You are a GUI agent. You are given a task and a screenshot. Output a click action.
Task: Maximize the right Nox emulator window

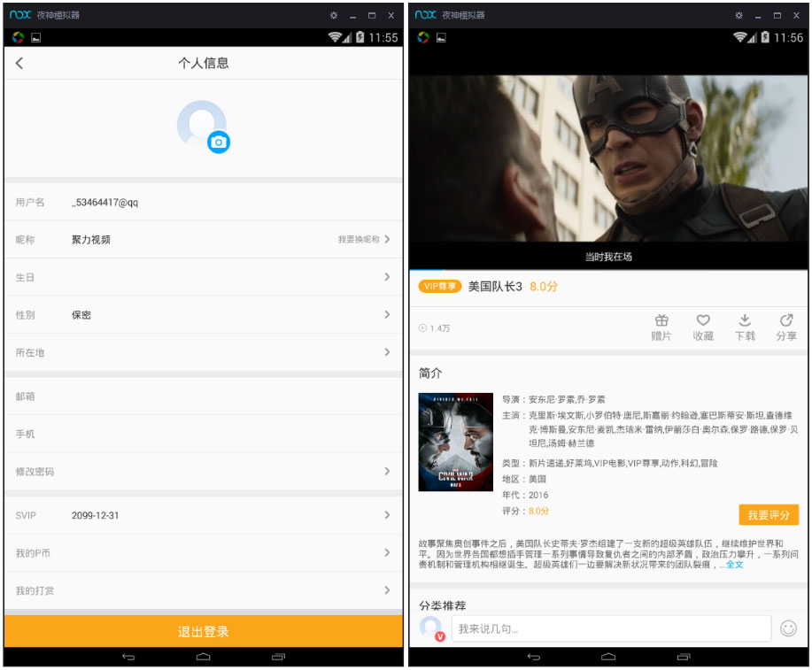(x=777, y=15)
